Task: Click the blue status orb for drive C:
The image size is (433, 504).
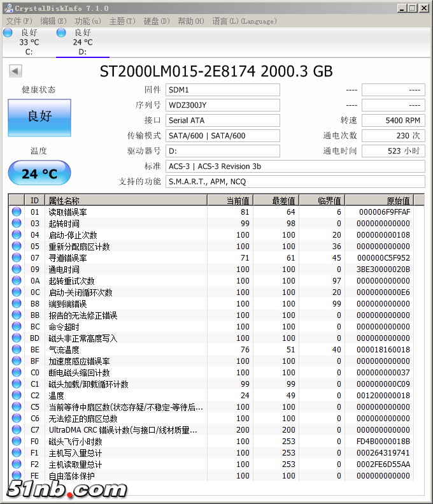Action: pyautogui.click(x=8, y=33)
